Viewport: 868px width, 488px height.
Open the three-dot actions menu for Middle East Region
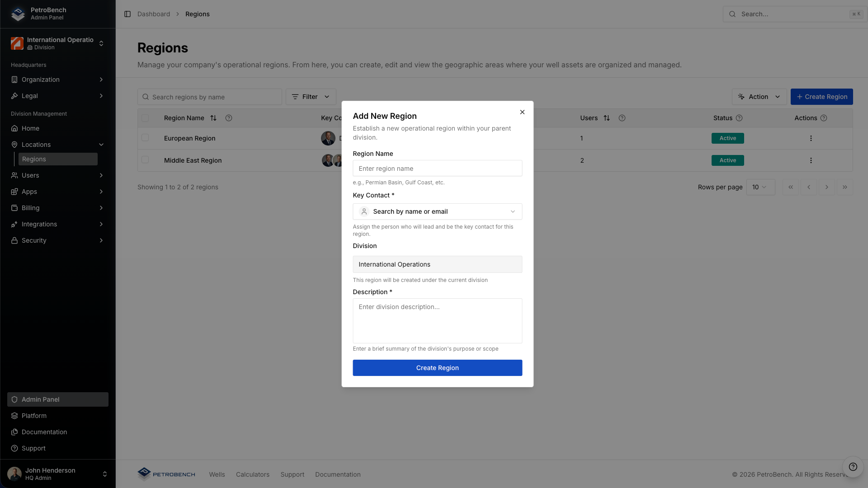coord(811,160)
